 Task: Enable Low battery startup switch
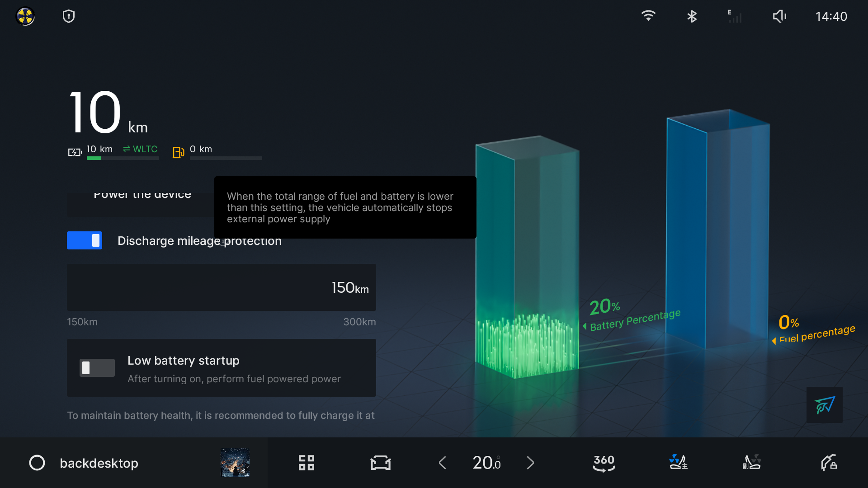tap(97, 368)
